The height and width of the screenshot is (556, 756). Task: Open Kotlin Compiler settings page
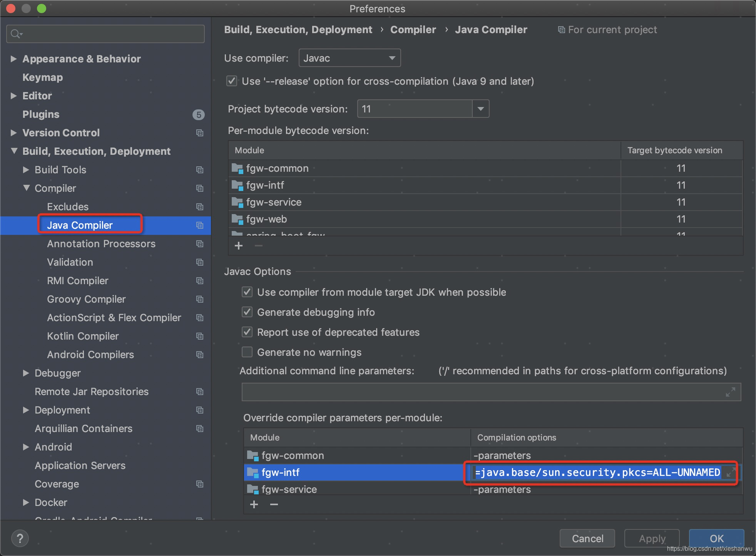click(83, 336)
